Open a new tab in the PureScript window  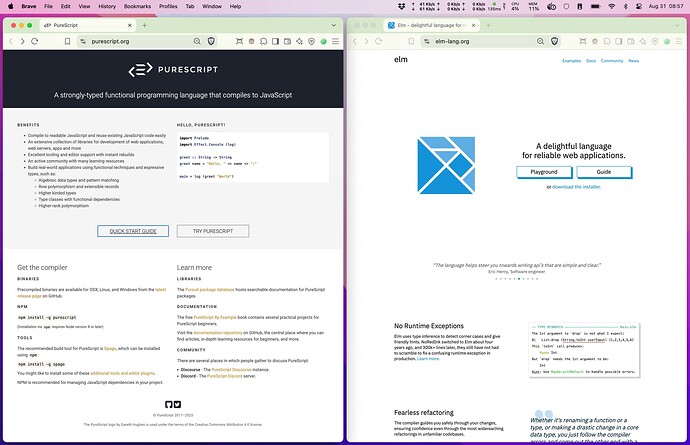[x=144, y=26]
